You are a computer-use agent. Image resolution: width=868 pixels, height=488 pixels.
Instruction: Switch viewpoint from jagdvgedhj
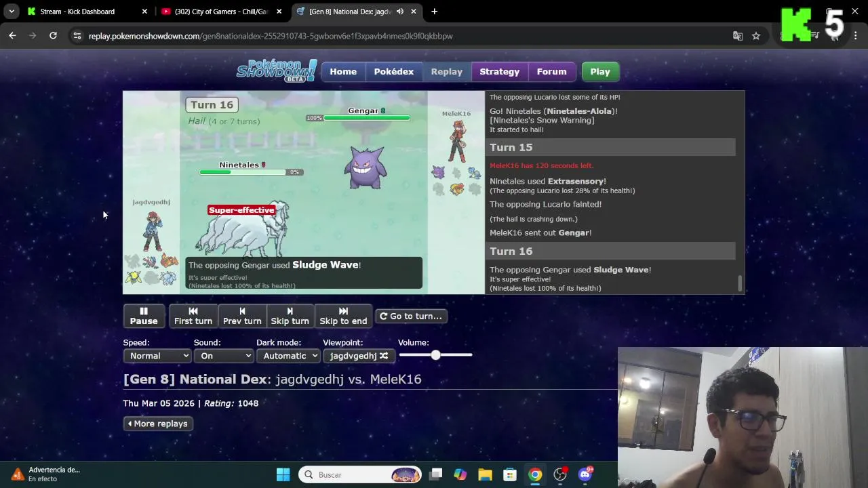pyautogui.click(x=359, y=356)
